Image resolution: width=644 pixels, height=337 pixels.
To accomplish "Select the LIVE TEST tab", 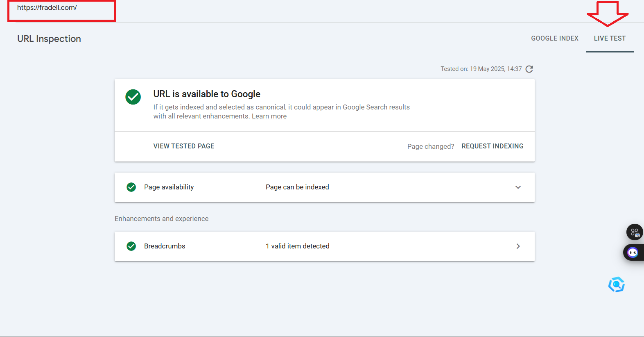I will click(610, 39).
